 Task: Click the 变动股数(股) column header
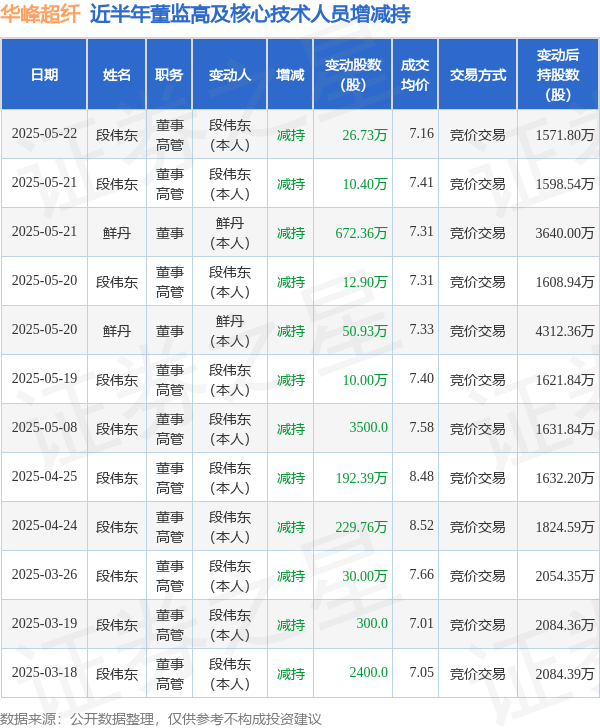[x=353, y=75]
